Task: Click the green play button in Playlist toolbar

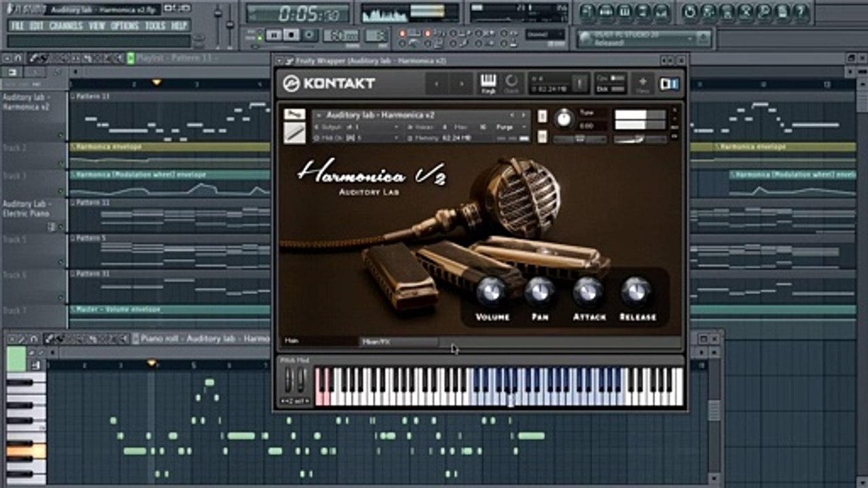Action: [x=130, y=58]
